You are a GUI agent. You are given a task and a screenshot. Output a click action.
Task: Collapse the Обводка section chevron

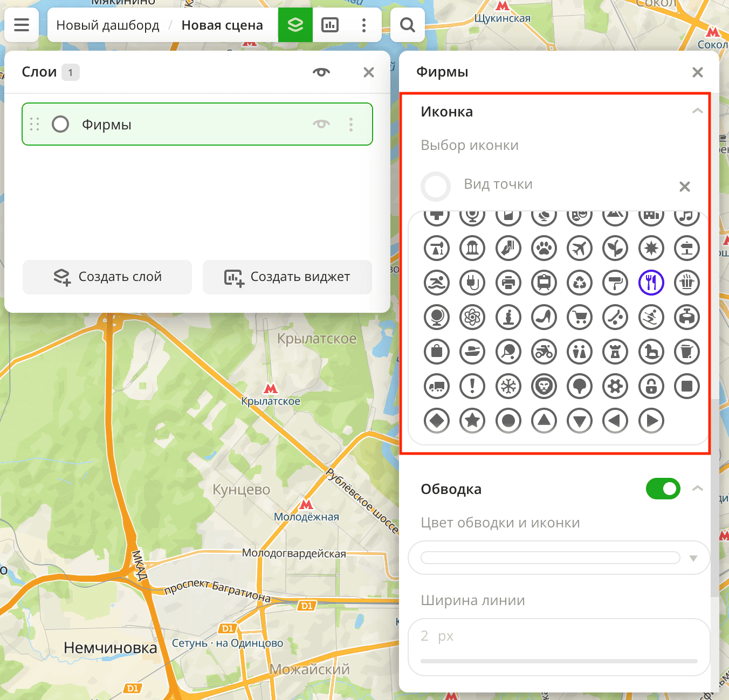tap(697, 489)
